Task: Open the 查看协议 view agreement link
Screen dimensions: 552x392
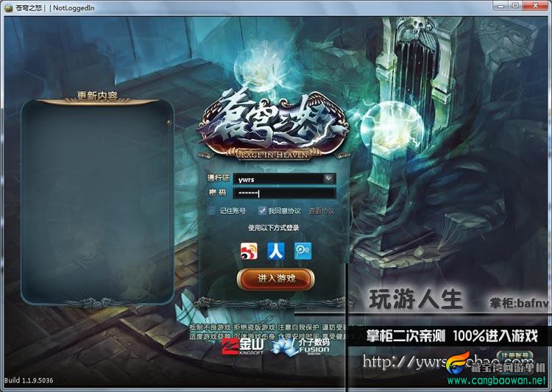Action: [x=322, y=211]
